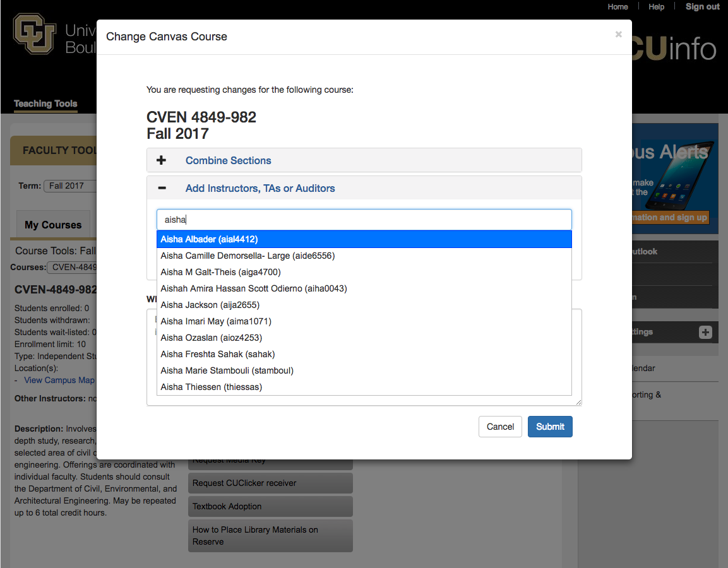The height and width of the screenshot is (568, 728).
Task: Open the Home link in header
Action: 618,7
